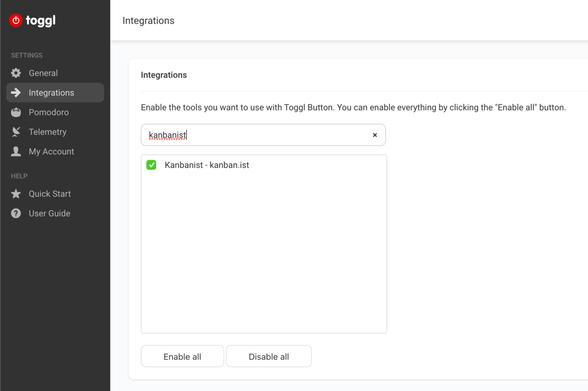Click the Pomodoro tomato icon

coord(16,112)
